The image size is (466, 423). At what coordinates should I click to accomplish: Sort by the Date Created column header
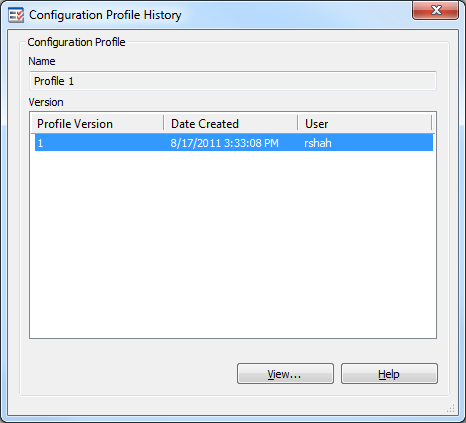tap(231, 124)
